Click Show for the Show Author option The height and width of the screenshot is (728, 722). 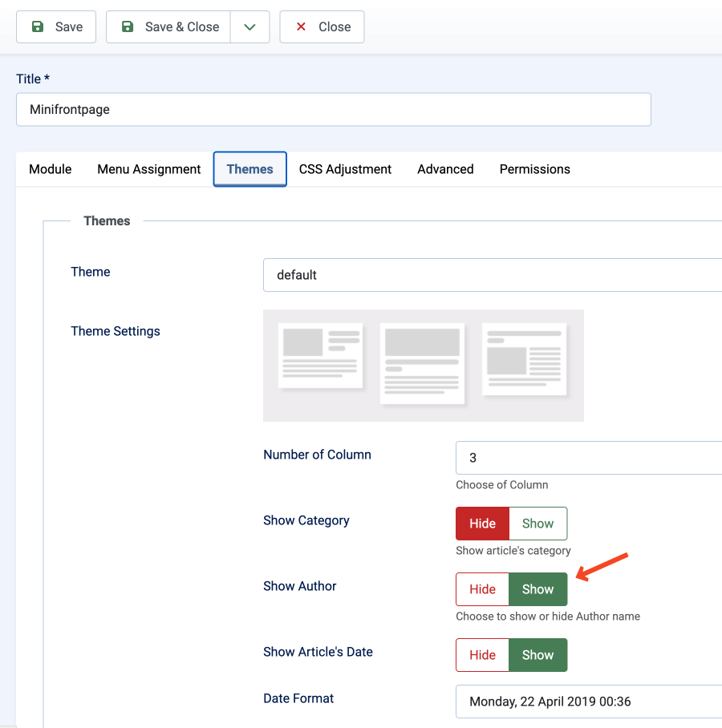pos(537,589)
